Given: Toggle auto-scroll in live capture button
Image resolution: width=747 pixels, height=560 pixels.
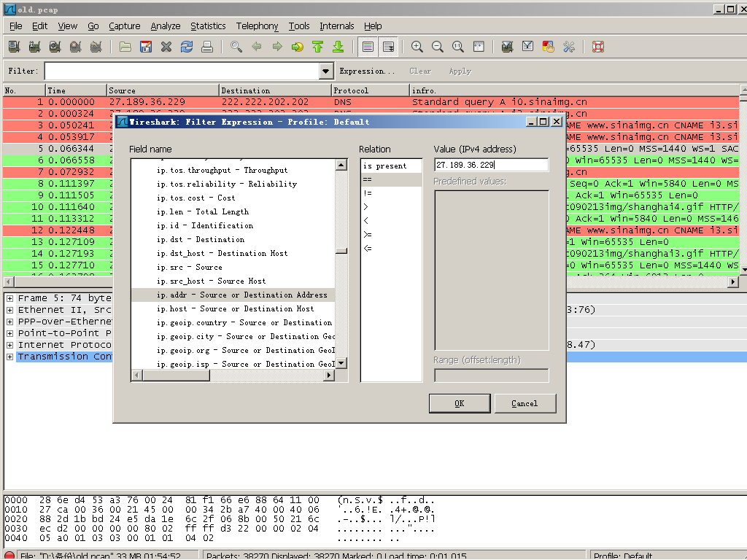Looking at the screenshot, I should click(389, 47).
